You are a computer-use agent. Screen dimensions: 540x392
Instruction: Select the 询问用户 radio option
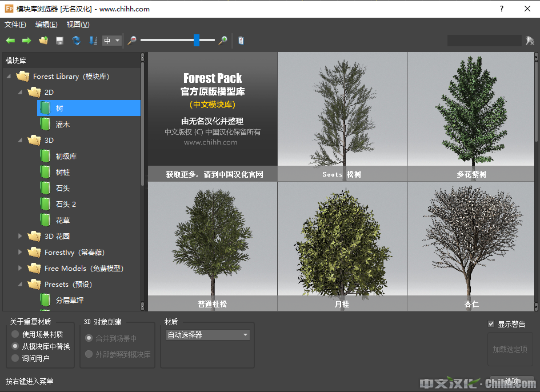point(15,358)
